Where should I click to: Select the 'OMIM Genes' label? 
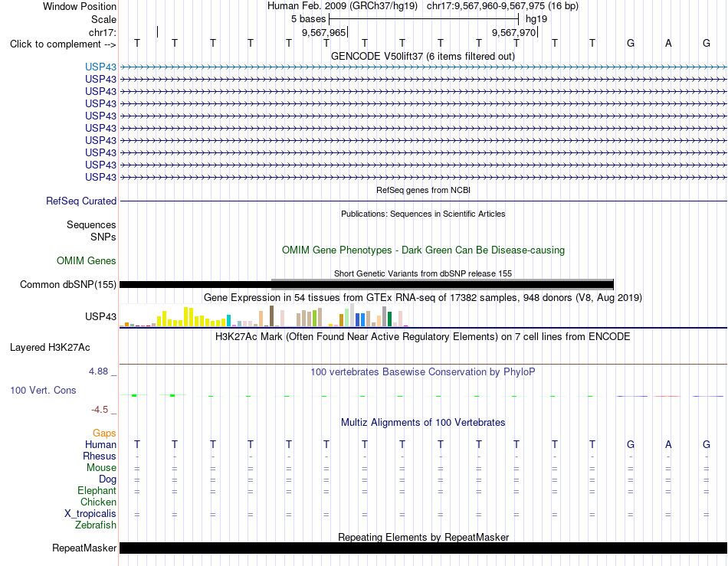click(87, 260)
